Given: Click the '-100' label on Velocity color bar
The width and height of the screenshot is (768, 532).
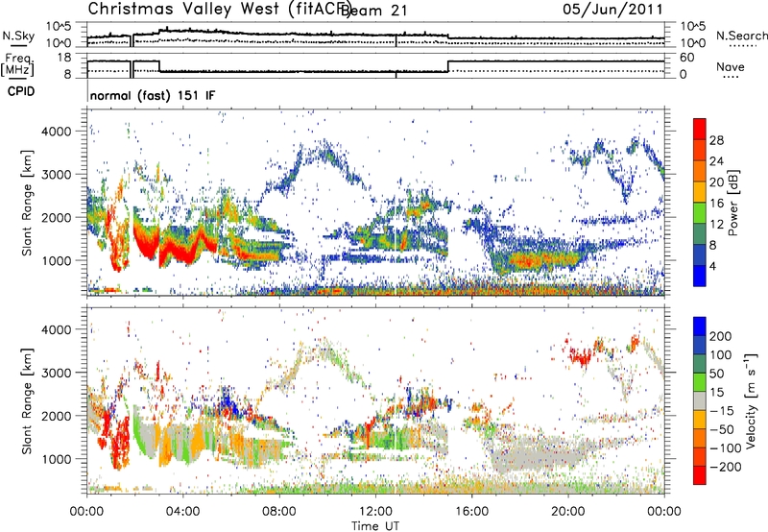Looking at the screenshot, I should coord(725,448).
